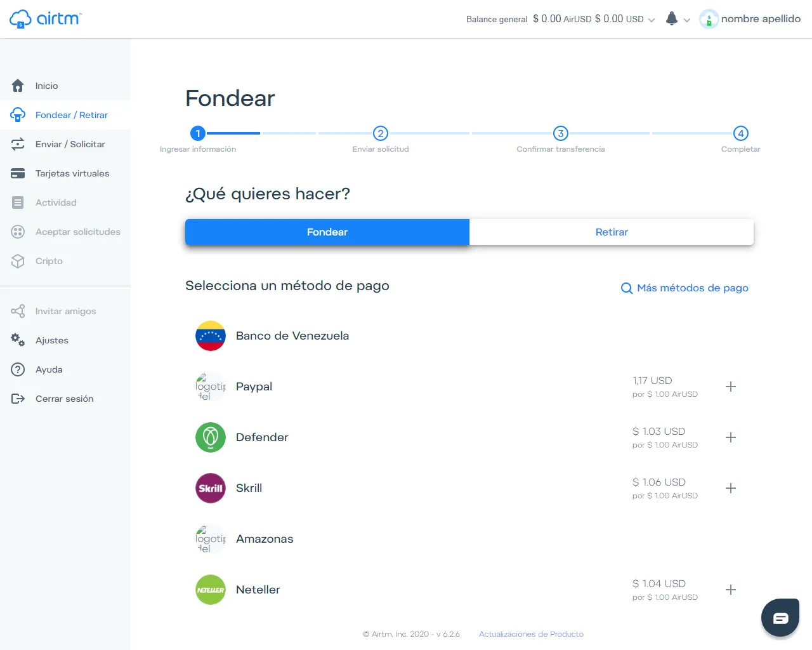
Task: Click the Ajustes gears icon
Action: (18, 340)
